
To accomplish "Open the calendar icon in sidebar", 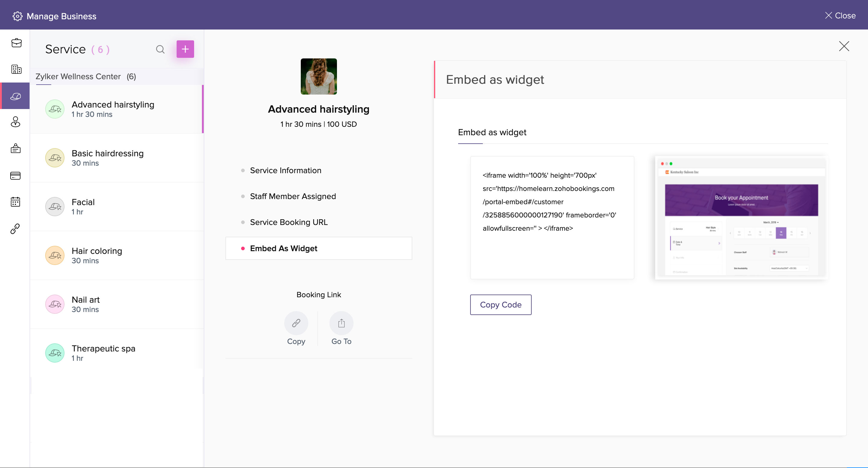I will [x=15, y=202].
